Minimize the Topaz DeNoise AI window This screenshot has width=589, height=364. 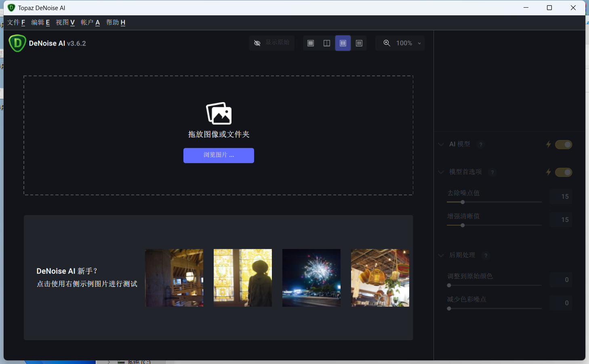point(526,8)
